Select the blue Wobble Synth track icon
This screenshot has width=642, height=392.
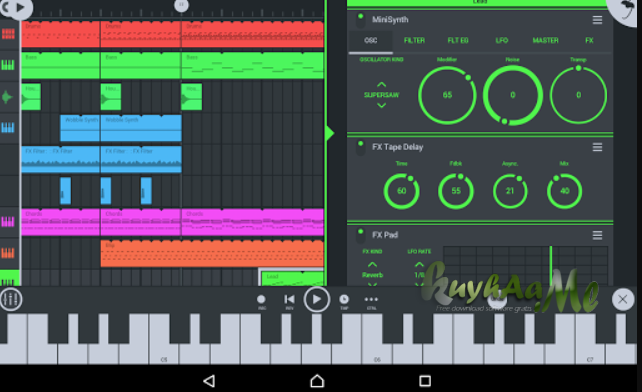pos(8,128)
